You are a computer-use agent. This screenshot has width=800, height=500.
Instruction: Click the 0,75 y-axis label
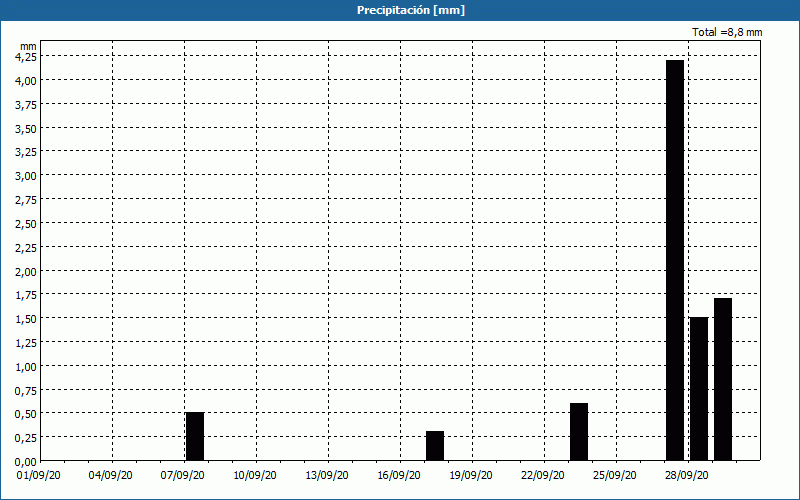pyautogui.click(x=26, y=391)
